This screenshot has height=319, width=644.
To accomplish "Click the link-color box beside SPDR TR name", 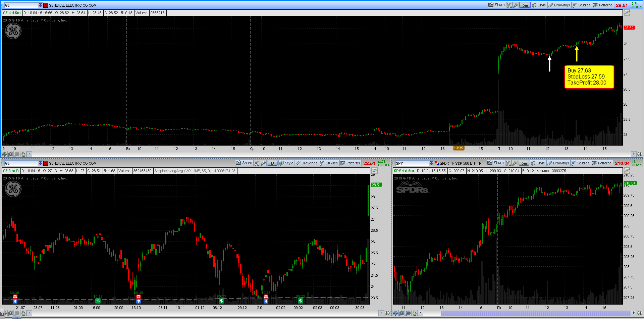I will 437,163.
